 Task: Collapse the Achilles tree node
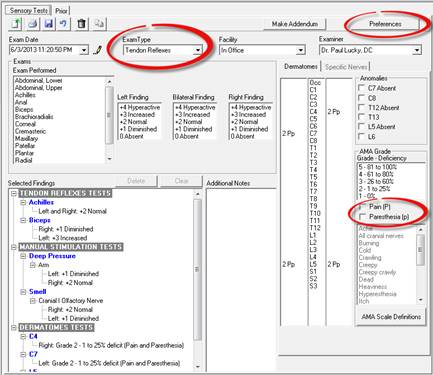point(23,202)
